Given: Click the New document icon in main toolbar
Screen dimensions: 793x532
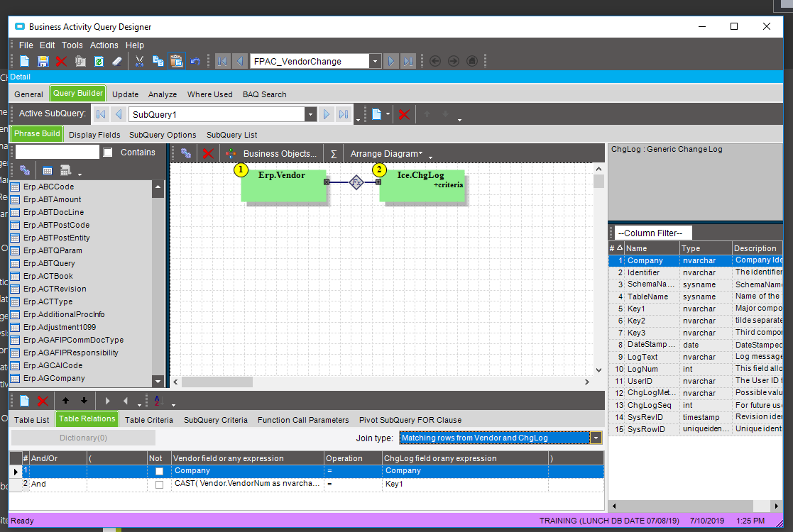Looking at the screenshot, I should click(x=24, y=61).
